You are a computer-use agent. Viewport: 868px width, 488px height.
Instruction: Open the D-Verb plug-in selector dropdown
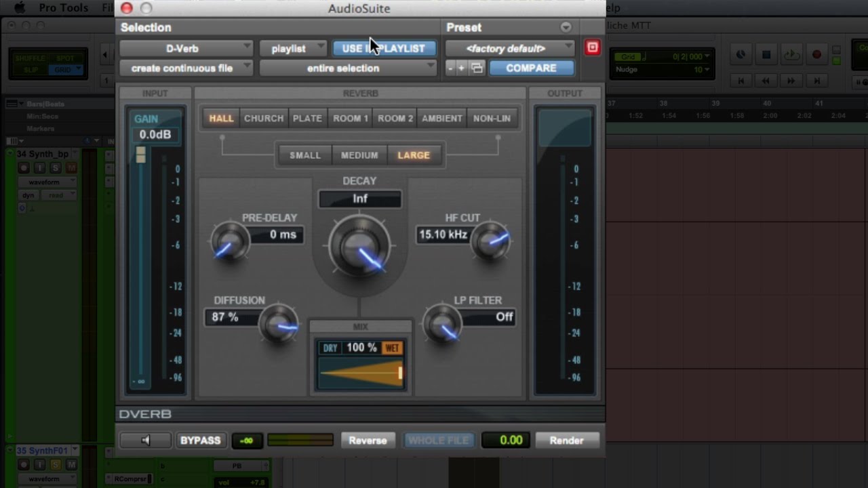pos(186,48)
